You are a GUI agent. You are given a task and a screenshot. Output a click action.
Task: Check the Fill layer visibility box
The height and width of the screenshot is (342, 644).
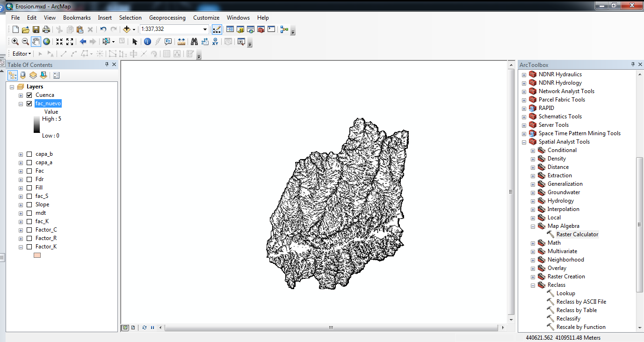[29, 187]
